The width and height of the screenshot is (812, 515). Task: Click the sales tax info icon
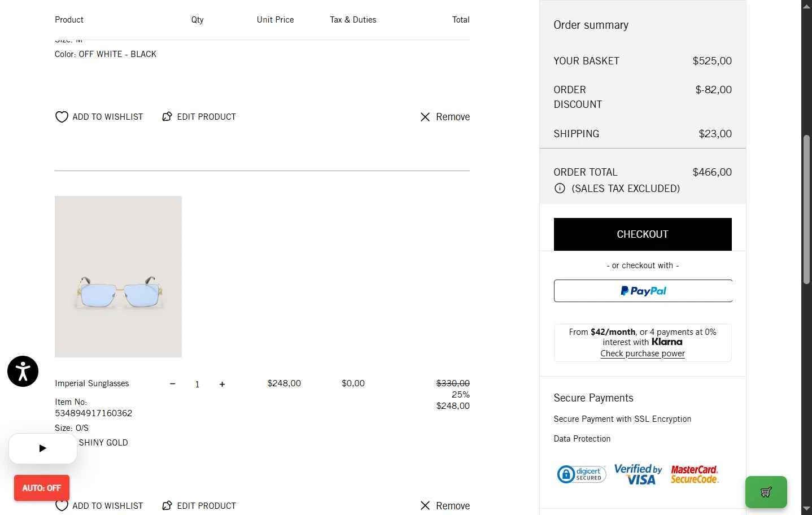click(x=560, y=189)
